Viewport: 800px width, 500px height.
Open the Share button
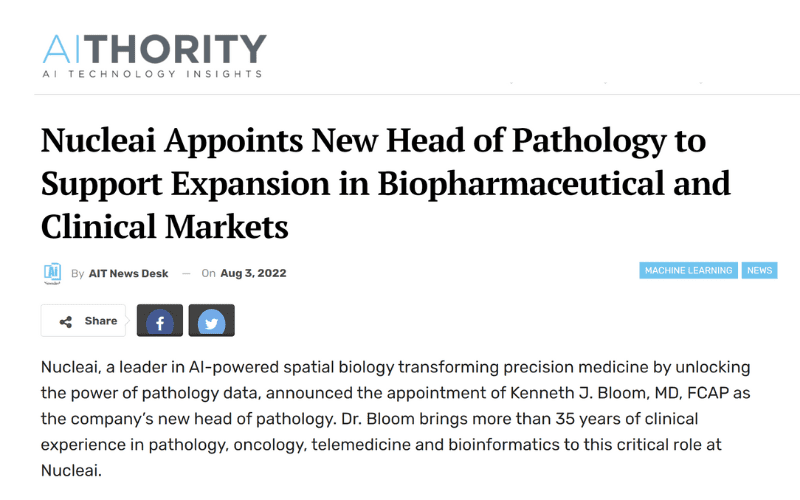83,320
